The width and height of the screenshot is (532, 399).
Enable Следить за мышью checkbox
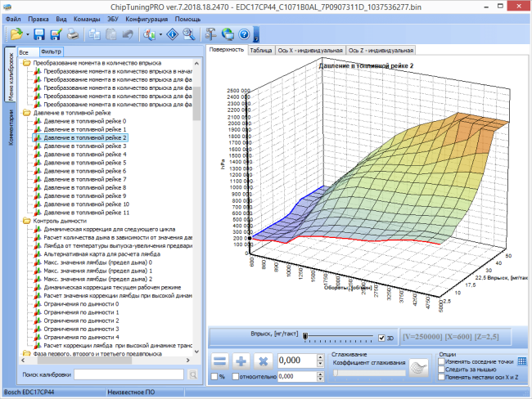click(441, 370)
